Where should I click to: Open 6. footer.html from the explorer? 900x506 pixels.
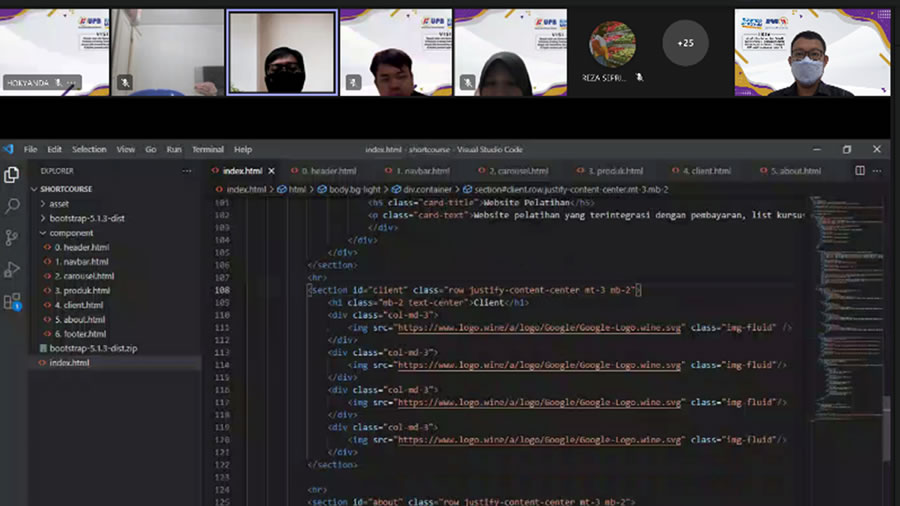(x=82, y=334)
